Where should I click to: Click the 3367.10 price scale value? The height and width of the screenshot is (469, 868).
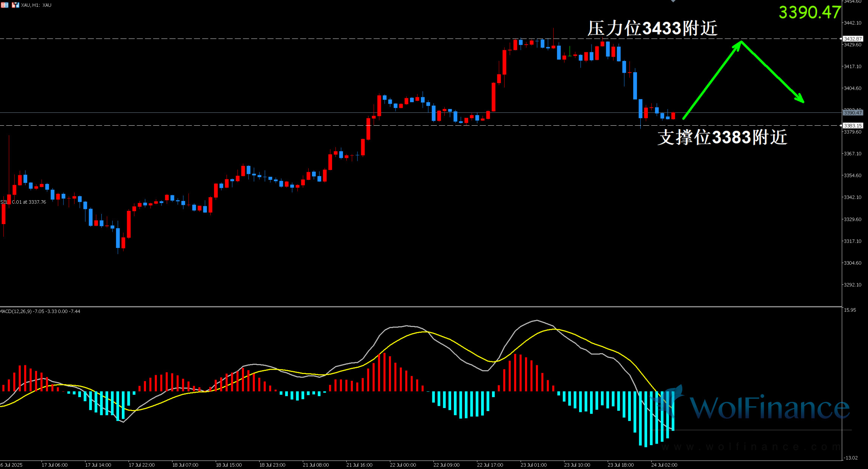click(x=852, y=154)
